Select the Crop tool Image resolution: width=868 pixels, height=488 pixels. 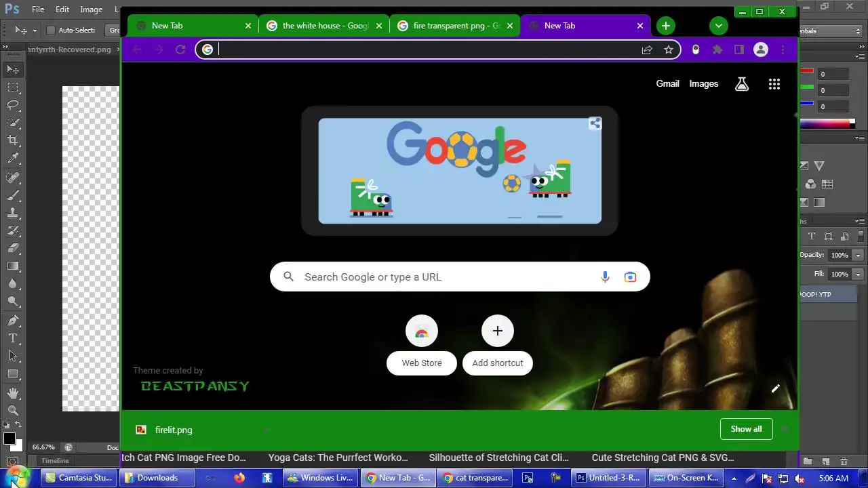point(13,140)
